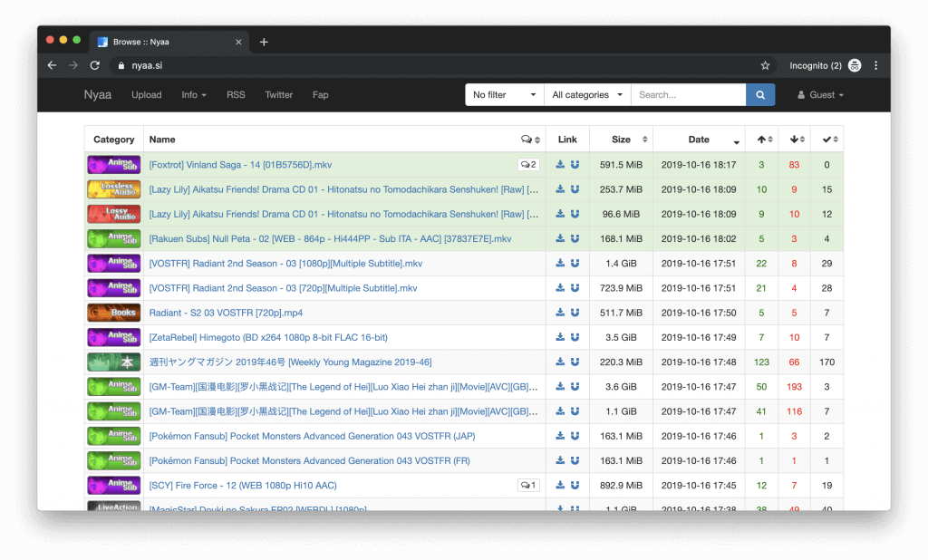Image resolution: width=928 pixels, height=560 pixels.
Task: Download torrent for Radiant 2nd Season 720p
Action: tap(560, 287)
